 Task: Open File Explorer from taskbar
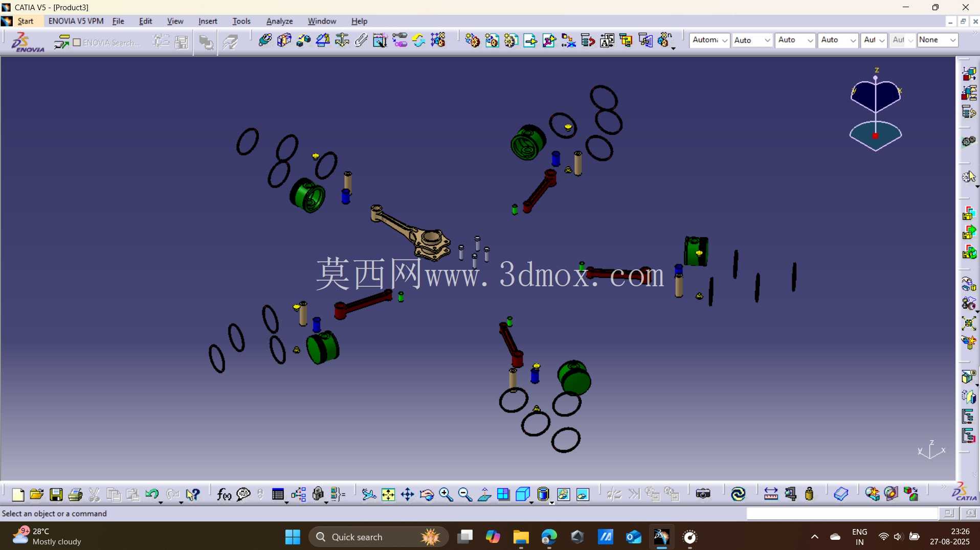click(521, 537)
